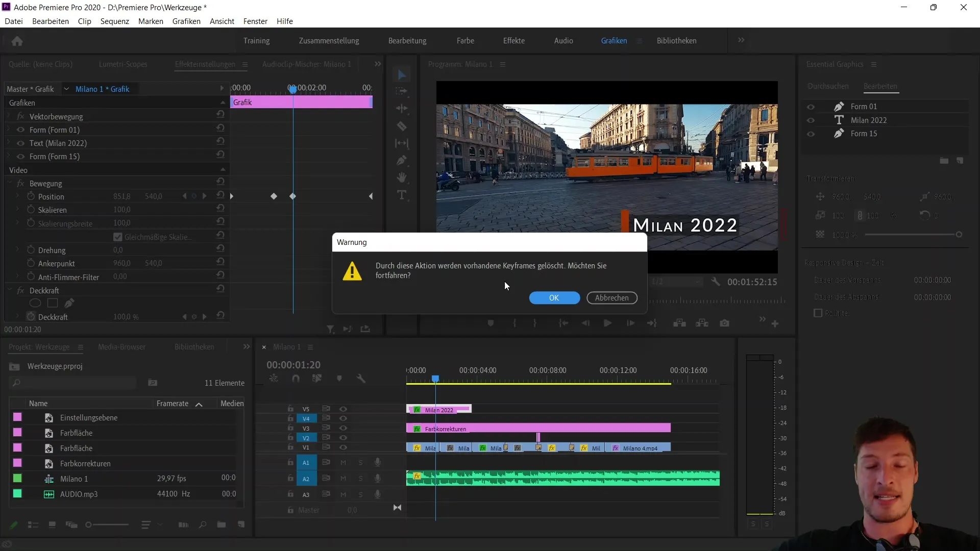Create new bin in project panel
980x551 pixels.
[222, 524]
